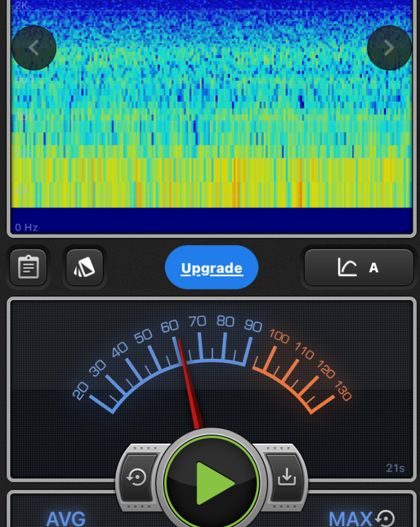Select the MAX reading label
Screen dimensions: 420x527
pos(350,519)
